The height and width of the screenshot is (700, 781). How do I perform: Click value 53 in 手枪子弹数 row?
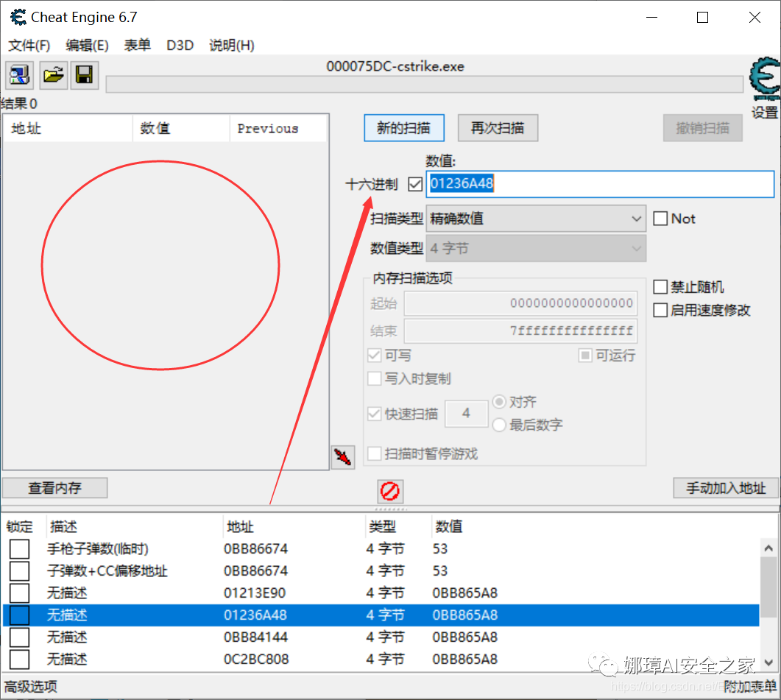click(x=440, y=548)
